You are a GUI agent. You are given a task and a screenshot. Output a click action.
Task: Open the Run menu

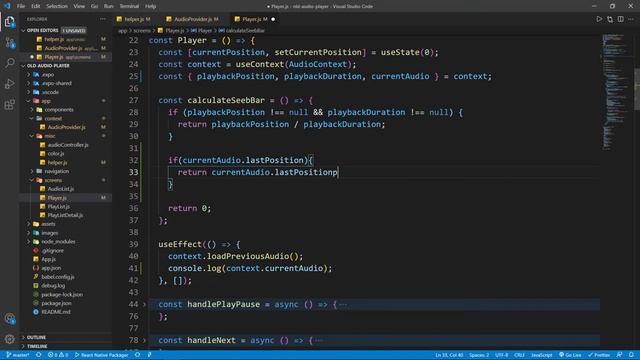point(109,6)
